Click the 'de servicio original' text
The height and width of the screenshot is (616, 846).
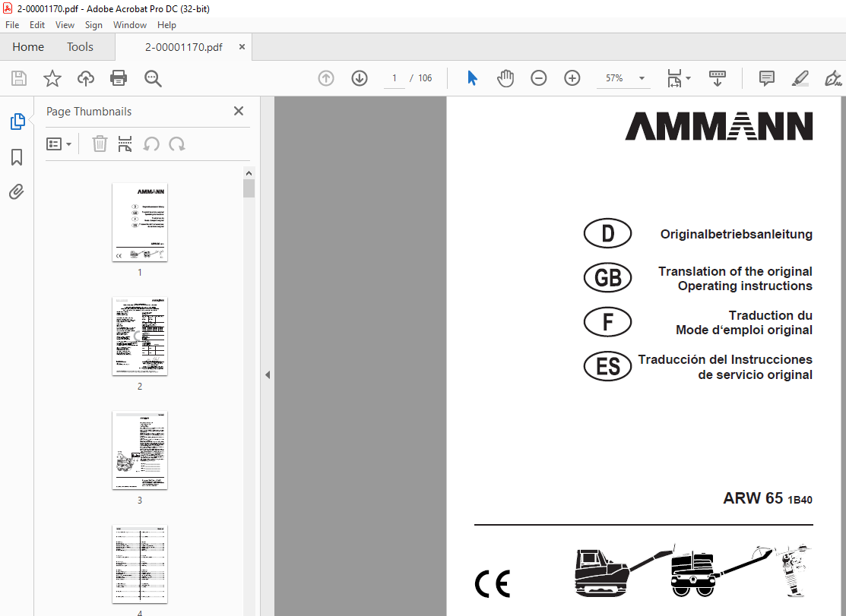755,374
